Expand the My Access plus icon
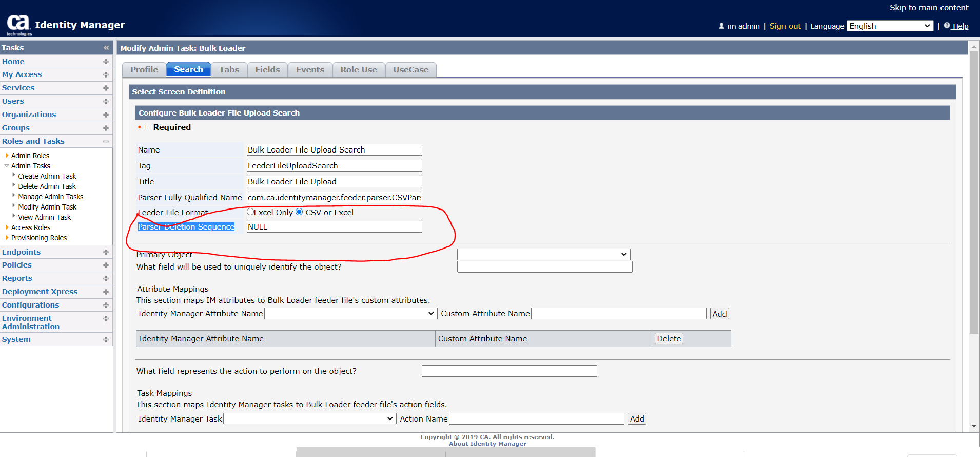The width and height of the screenshot is (980, 457). click(106, 75)
